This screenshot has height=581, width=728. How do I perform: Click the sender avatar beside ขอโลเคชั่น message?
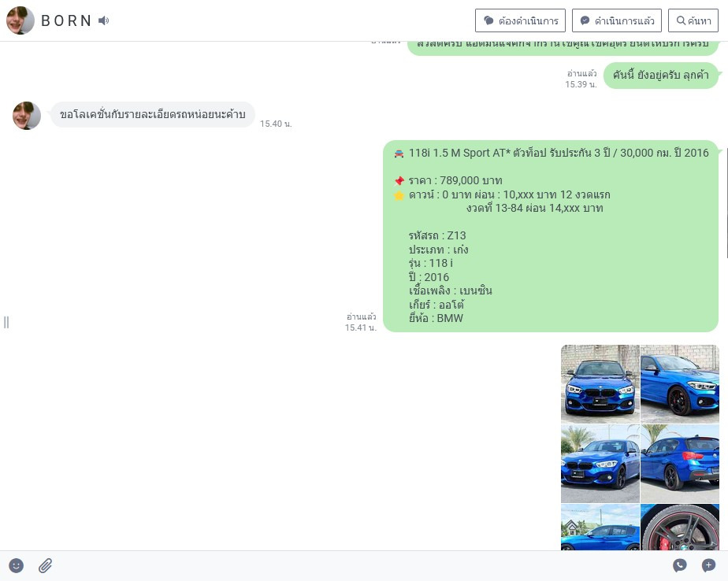tap(27, 116)
